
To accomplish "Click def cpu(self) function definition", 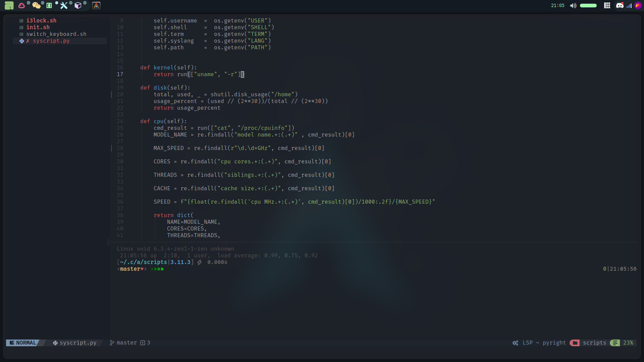I will pyautogui.click(x=163, y=121).
